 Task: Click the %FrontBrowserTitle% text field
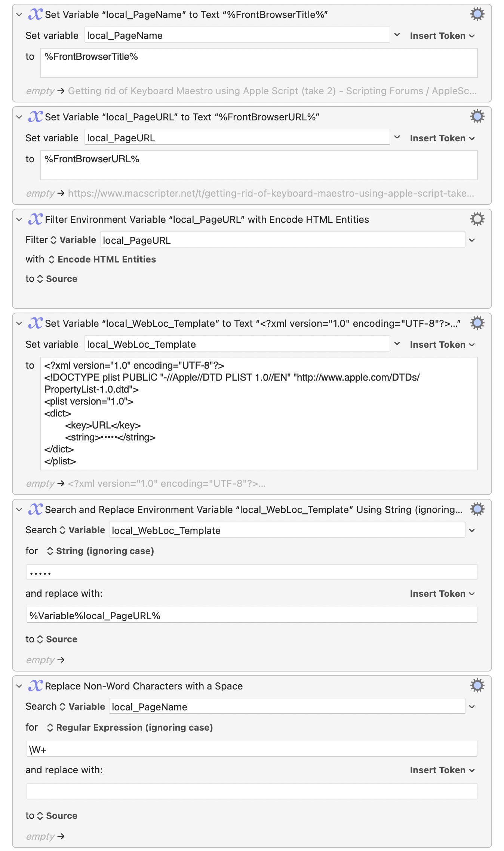[258, 62]
